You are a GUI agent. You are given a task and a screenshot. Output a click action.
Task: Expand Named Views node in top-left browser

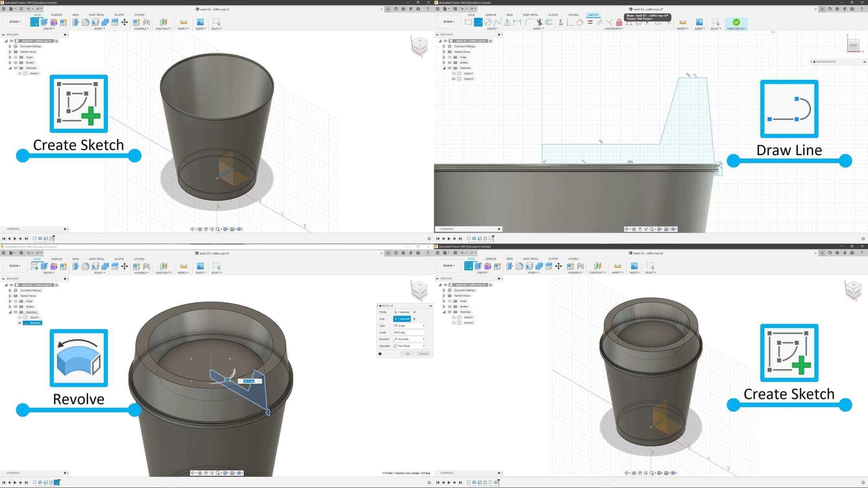coord(10,52)
